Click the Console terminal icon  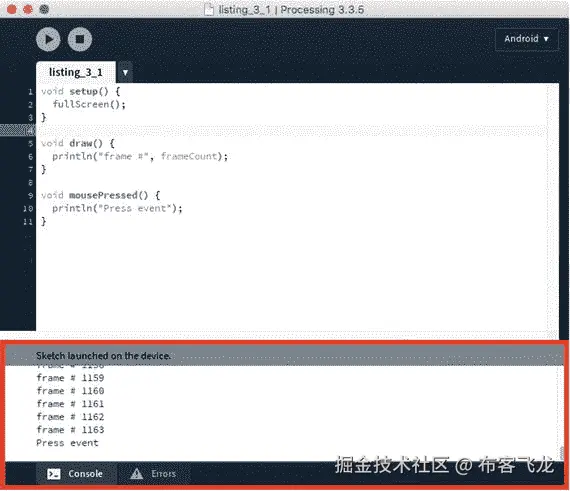pos(54,474)
